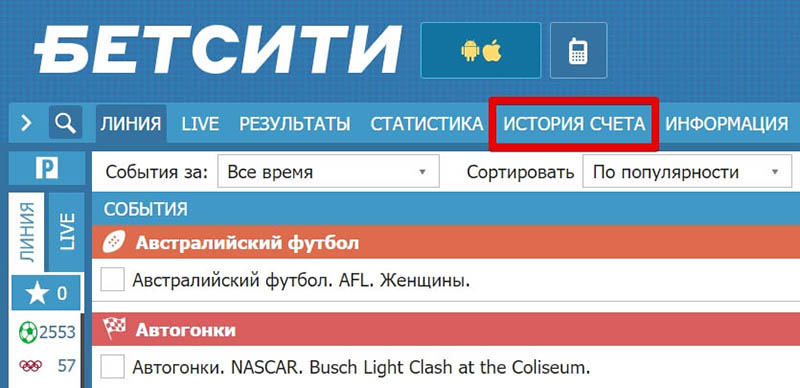The width and height of the screenshot is (800, 388).
Task: Open the Сортировать По популярности dropdown
Action: [687, 172]
